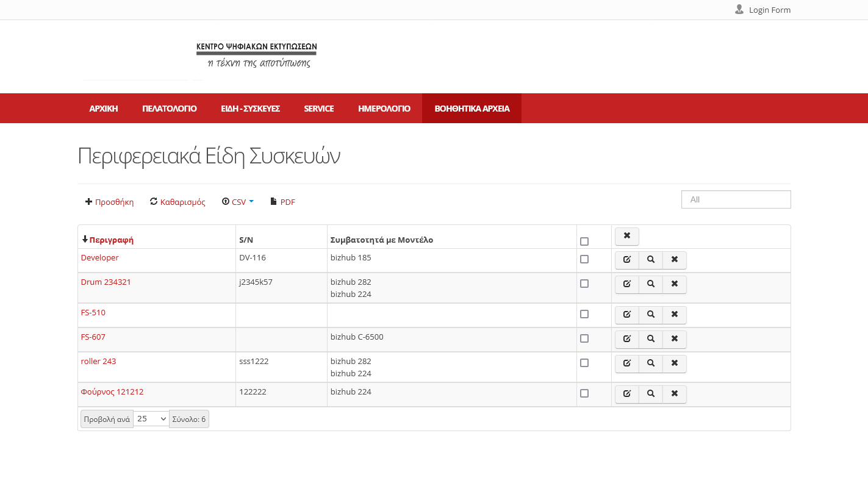The width and height of the screenshot is (868, 486).
Task: Click the magnifier view icon for Drum 234321
Action: pos(651,284)
